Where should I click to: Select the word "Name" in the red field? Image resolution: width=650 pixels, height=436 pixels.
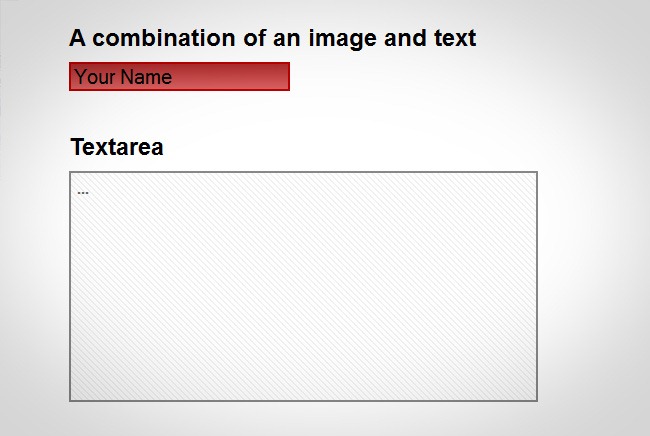click(x=146, y=77)
